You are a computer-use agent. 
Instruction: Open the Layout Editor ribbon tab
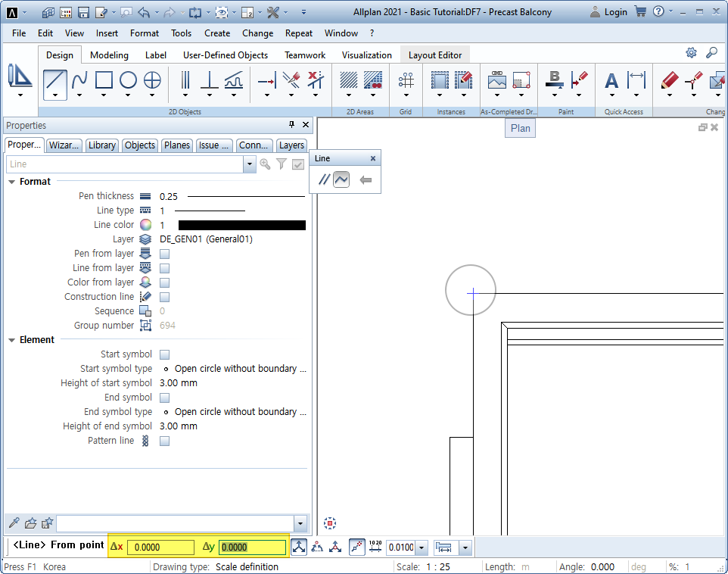[435, 55]
